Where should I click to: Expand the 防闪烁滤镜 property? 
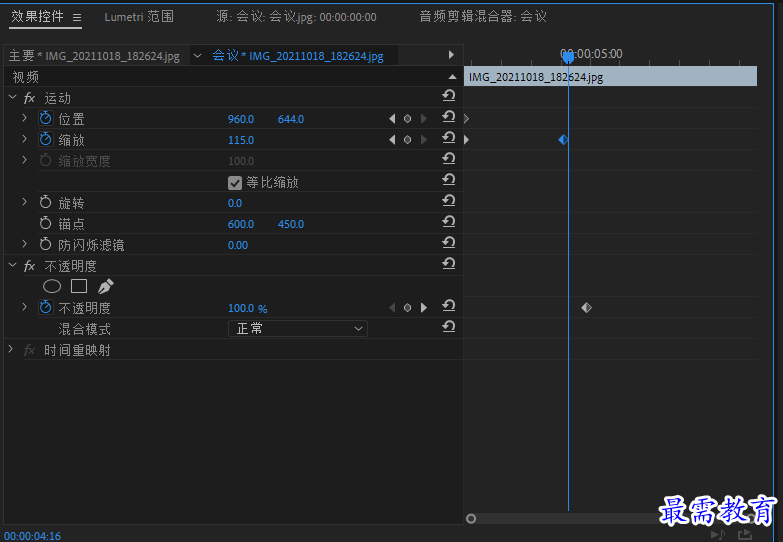pyautogui.click(x=24, y=244)
